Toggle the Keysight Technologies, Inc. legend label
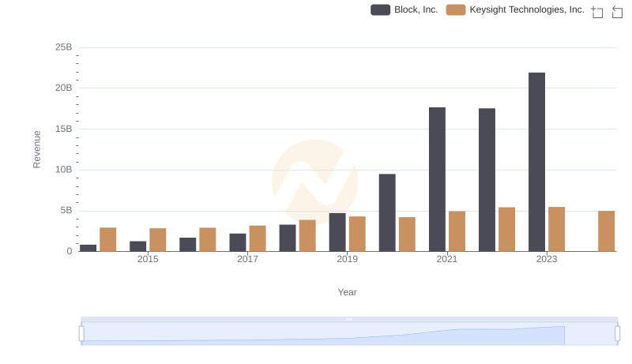 coord(527,9)
